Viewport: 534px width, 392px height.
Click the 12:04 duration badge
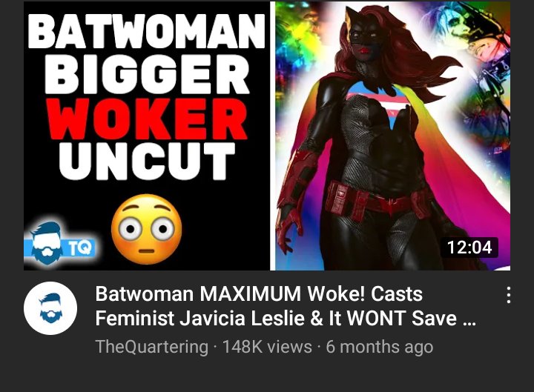469,248
